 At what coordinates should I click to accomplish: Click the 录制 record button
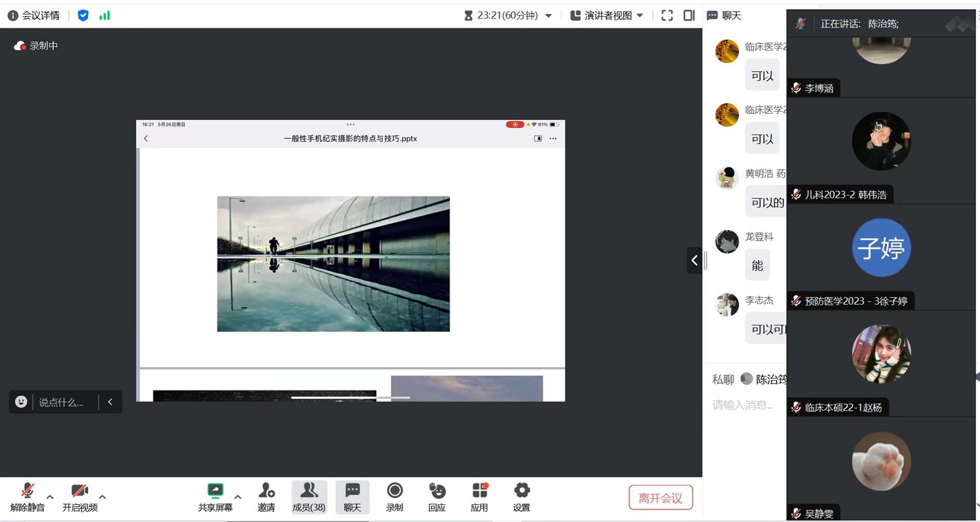pos(394,497)
